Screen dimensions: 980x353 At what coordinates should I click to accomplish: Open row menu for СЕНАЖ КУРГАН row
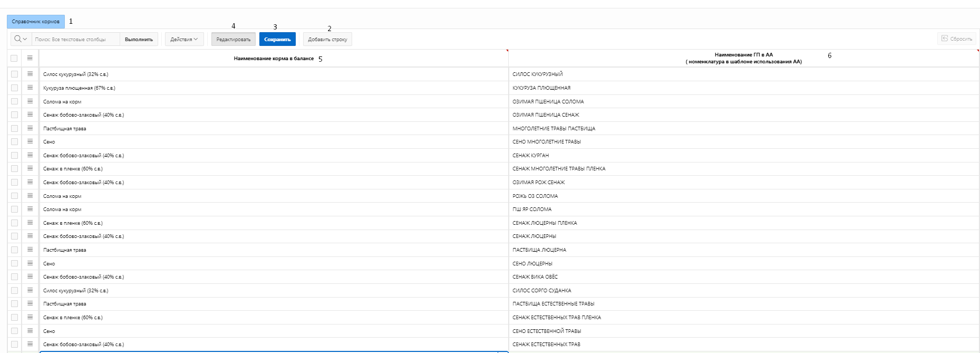(x=30, y=155)
